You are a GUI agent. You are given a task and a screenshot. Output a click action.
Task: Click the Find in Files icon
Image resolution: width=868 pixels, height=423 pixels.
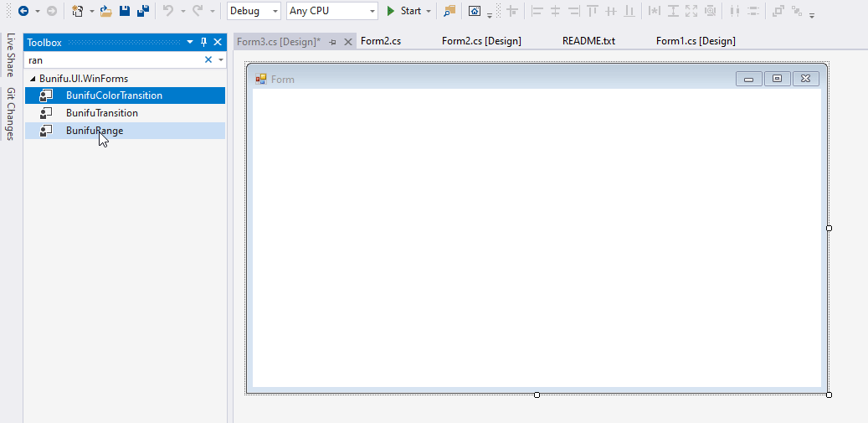coord(449,11)
